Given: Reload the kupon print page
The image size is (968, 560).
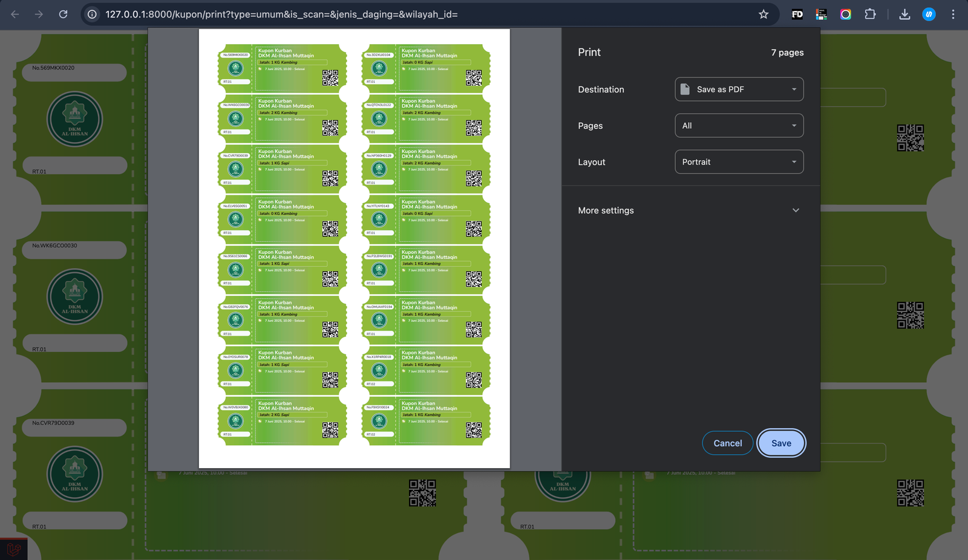Looking at the screenshot, I should point(63,14).
